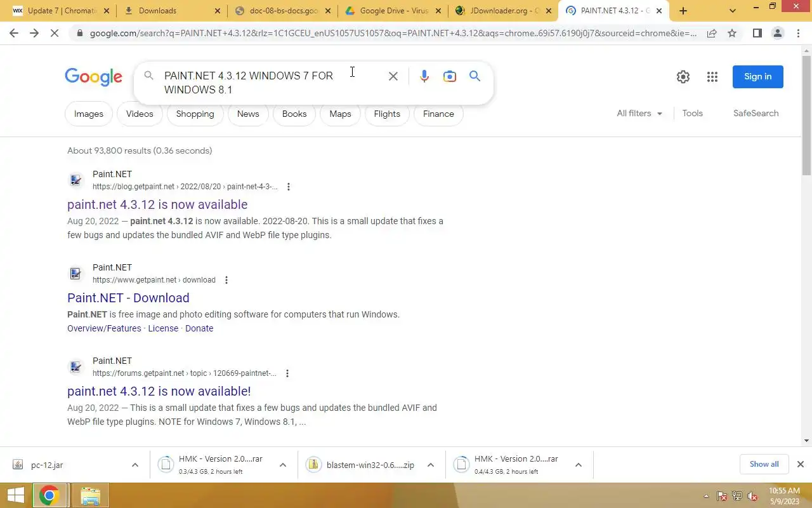The height and width of the screenshot is (508, 812).
Task: Open 'Paint.NET - Download' result
Action: pos(128,298)
